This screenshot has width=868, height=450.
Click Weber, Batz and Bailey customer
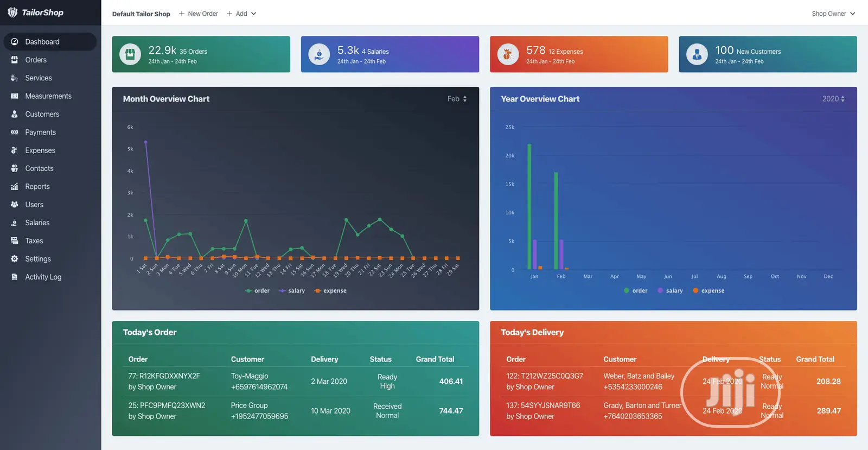click(639, 376)
